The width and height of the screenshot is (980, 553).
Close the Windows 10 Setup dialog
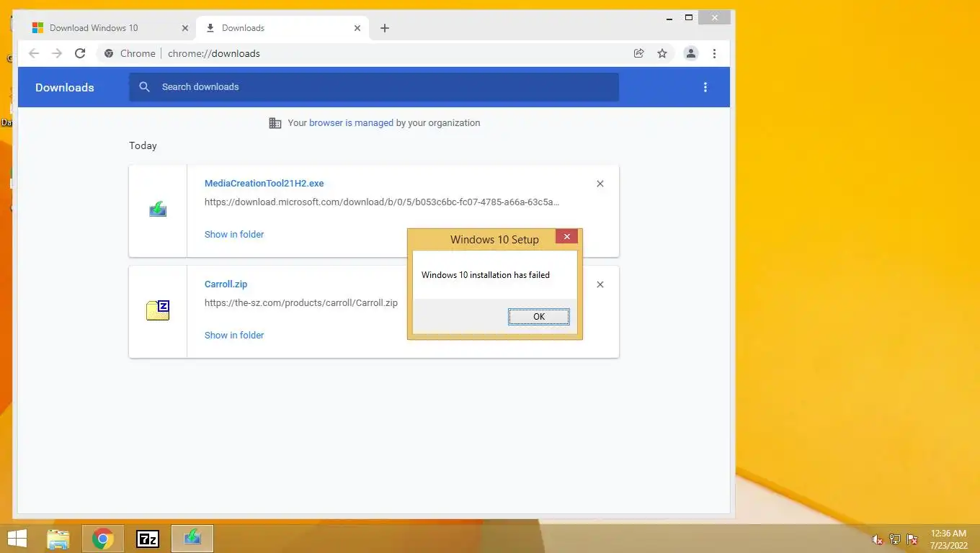[x=566, y=237]
